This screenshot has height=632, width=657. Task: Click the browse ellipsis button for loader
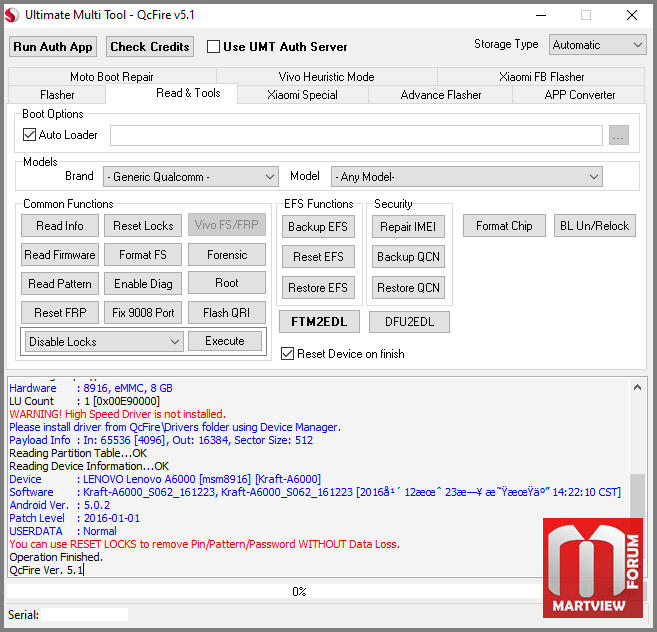pyautogui.click(x=618, y=136)
